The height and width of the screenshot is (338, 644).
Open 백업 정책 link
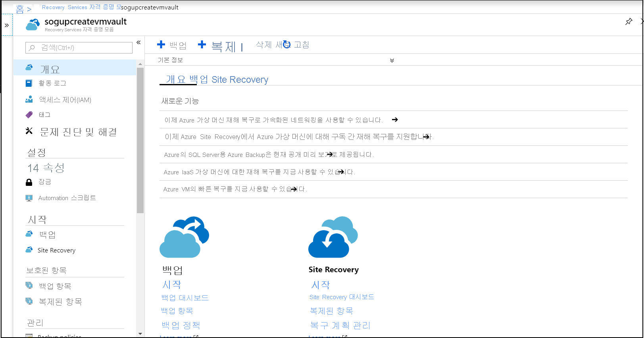click(181, 325)
